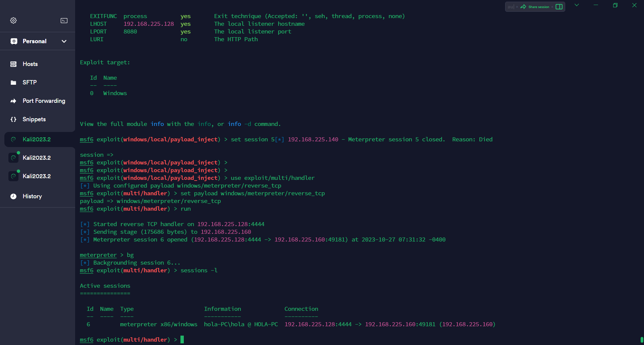Viewport: 644px width, 345px height.
Task: Click the LPORT value 8080
Action: click(130, 31)
